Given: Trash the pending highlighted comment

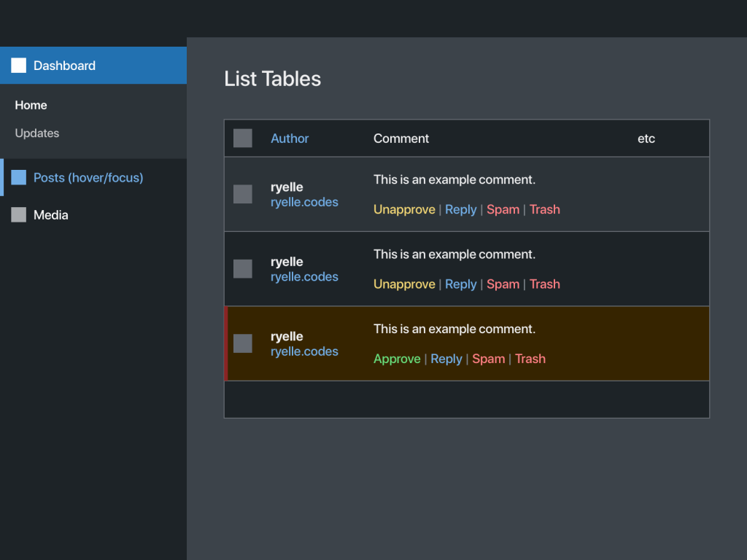Looking at the screenshot, I should coord(530,359).
